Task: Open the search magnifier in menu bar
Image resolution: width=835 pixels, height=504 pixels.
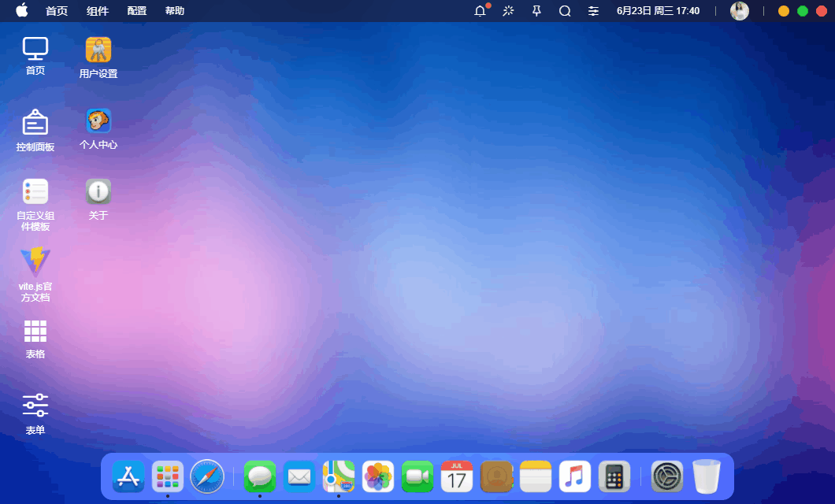Action: coord(565,11)
